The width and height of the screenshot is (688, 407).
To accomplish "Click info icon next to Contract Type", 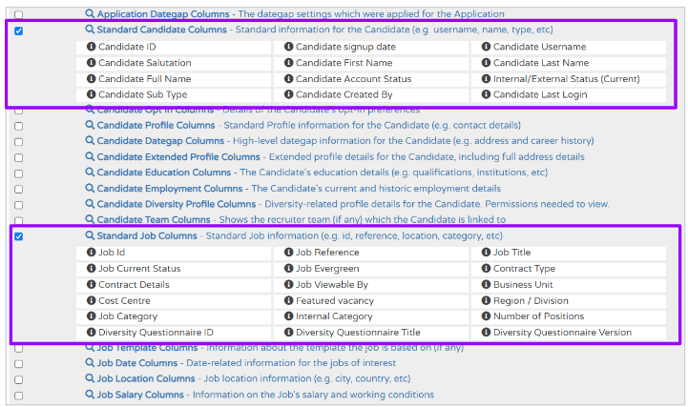I will pos(486,268).
